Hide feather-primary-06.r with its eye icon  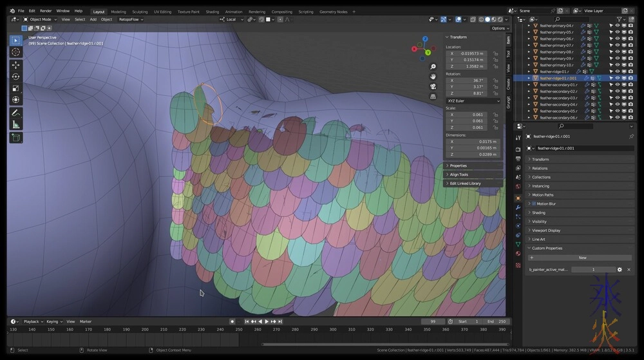pos(617,39)
